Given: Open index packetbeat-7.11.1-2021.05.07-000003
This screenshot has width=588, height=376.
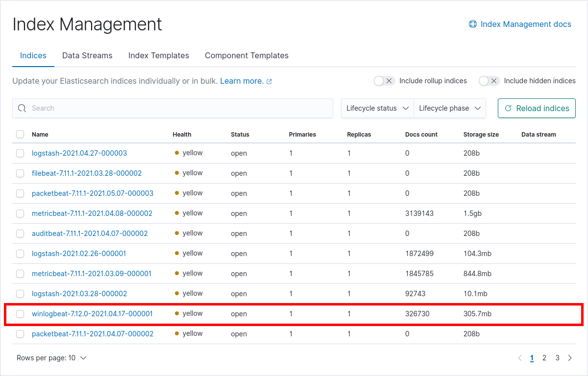Looking at the screenshot, I should click(x=93, y=193).
